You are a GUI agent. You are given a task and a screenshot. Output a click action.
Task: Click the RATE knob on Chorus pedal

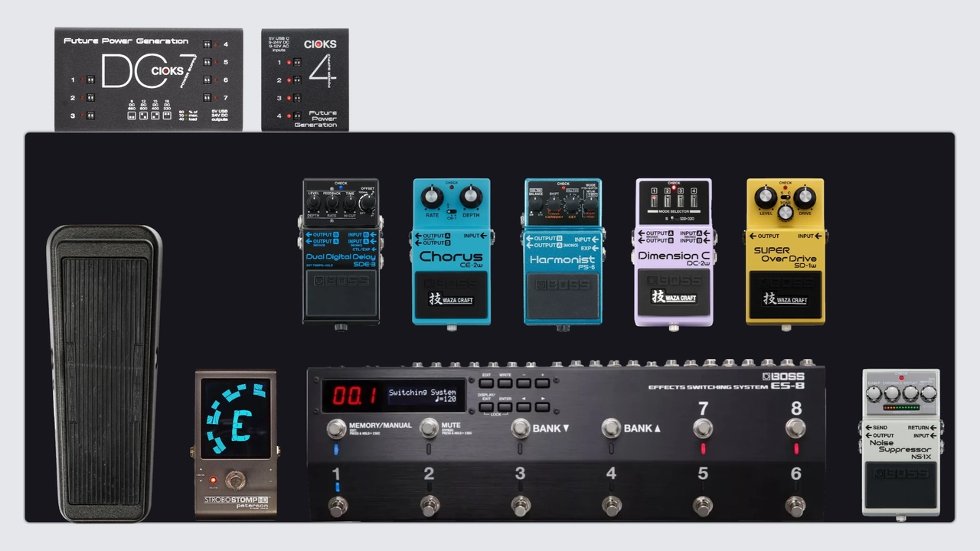coord(432,197)
